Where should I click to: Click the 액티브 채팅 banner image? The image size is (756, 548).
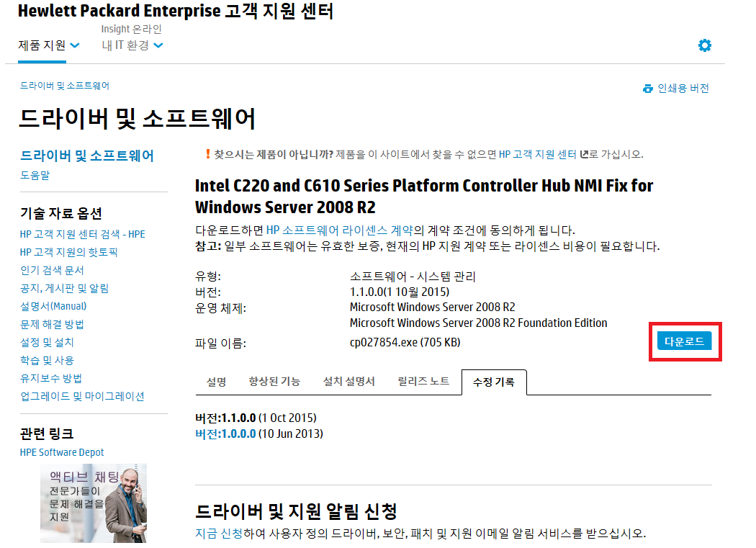(94, 503)
